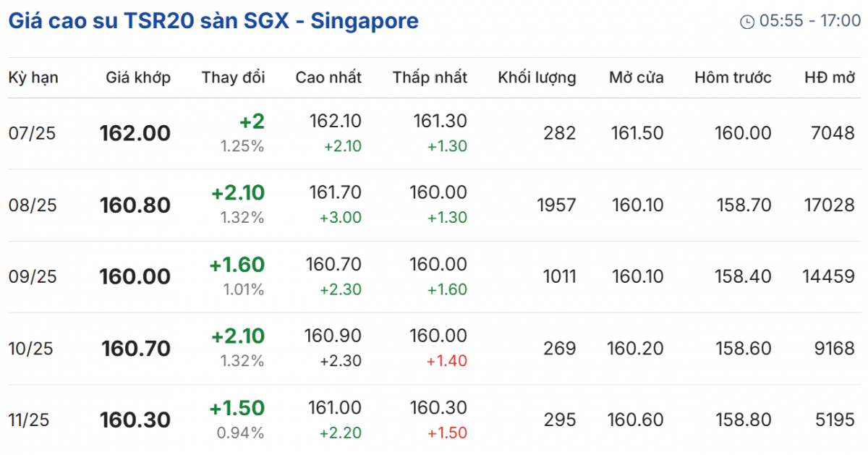Click the 1957 volume value
The image size is (868, 455).
(x=556, y=205)
